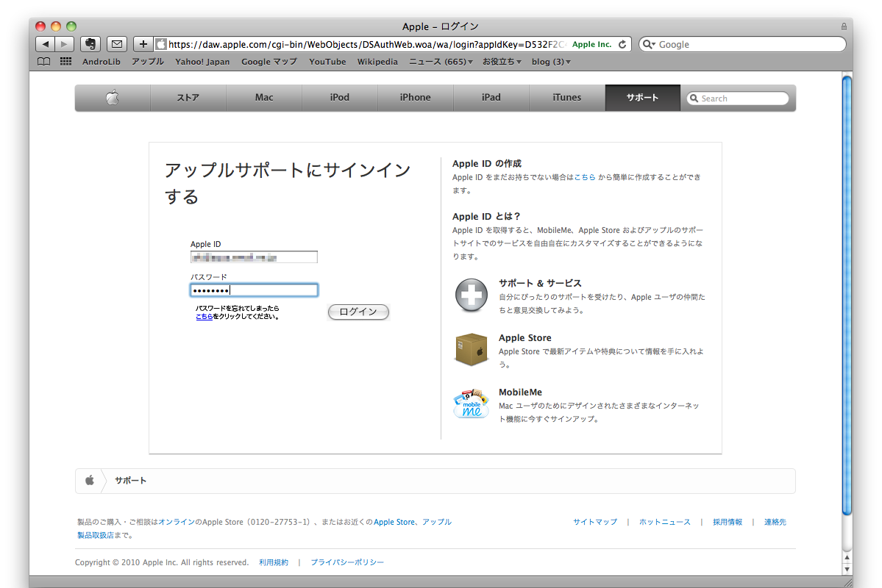Image resolution: width=882 pixels, height=588 pixels.
Task: Click the magnifier in Google search field
Action: 649,44
